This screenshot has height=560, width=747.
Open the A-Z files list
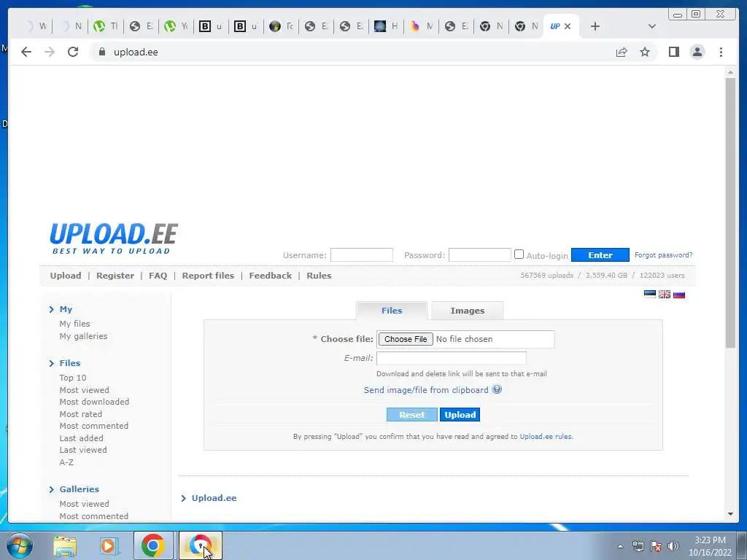pos(66,462)
